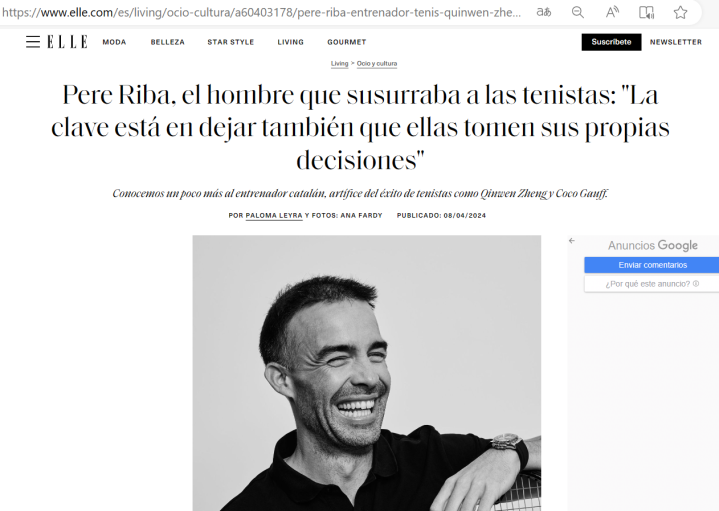The height and width of the screenshot is (511, 719).
Task: Open the hamburger menu beside the ELLE logo
Action: click(x=33, y=42)
